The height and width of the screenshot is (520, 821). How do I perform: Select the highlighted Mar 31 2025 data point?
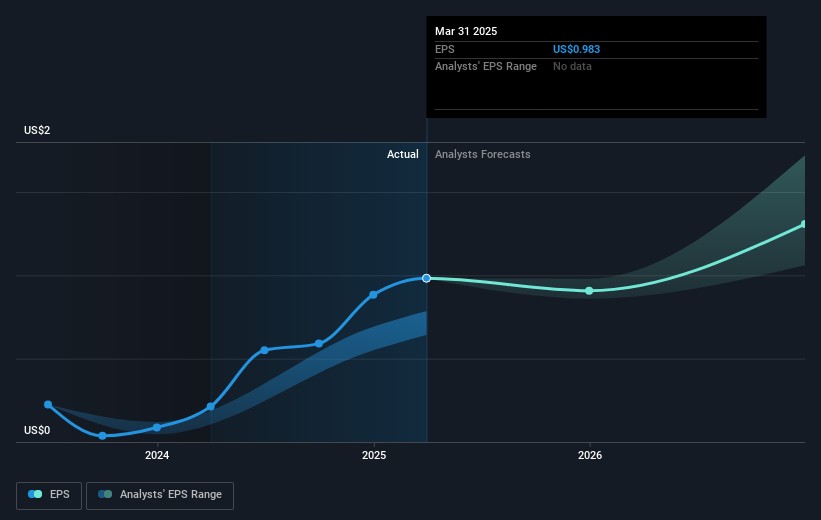[427, 278]
